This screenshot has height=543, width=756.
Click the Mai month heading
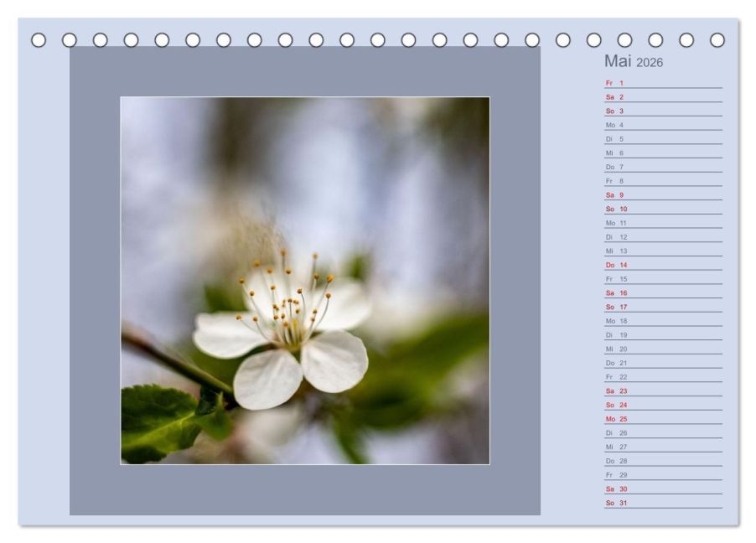tap(618, 62)
